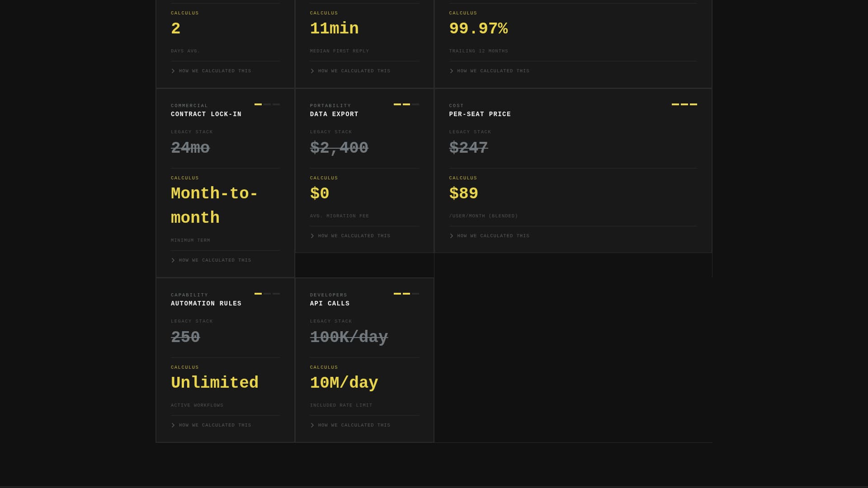
Task: Select the "99.97%" value
Action: [478, 29]
